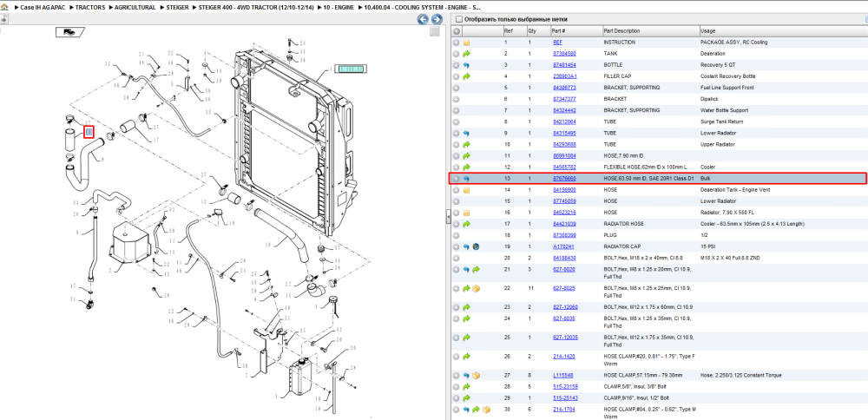Open part link A170241
Viewport: 868px width, 420px height.
pyautogui.click(x=563, y=246)
